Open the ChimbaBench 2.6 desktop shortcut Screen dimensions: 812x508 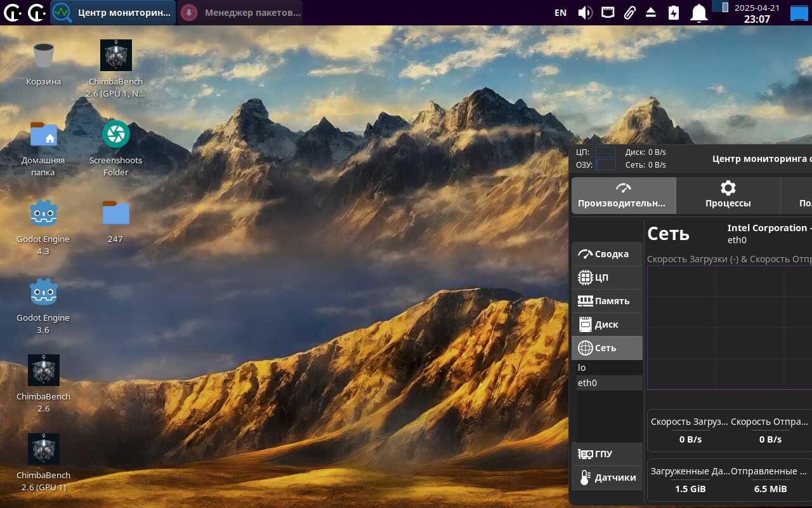coord(43,370)
